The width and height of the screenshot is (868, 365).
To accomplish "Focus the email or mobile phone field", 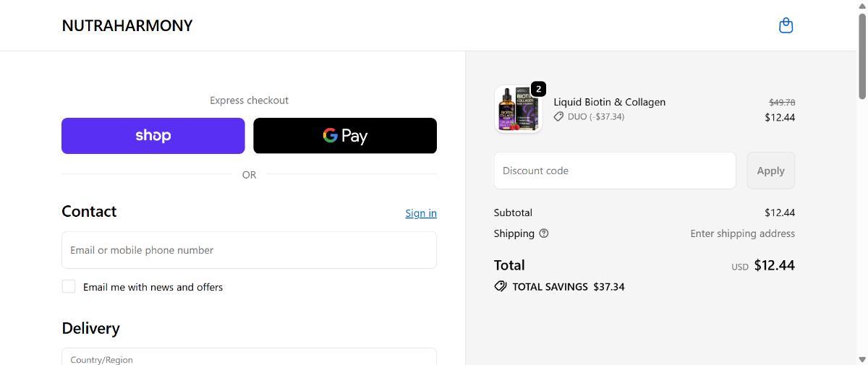I will [x=249, y=250].
